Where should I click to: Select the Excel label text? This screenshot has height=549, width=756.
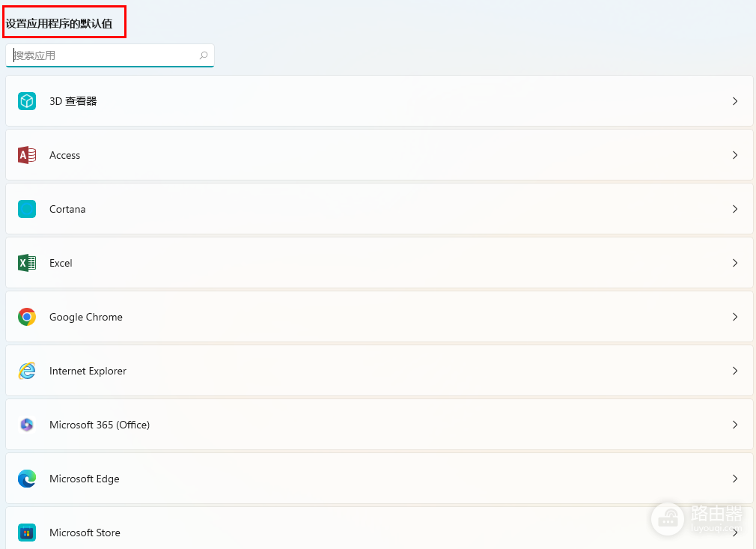coord(61,263)
